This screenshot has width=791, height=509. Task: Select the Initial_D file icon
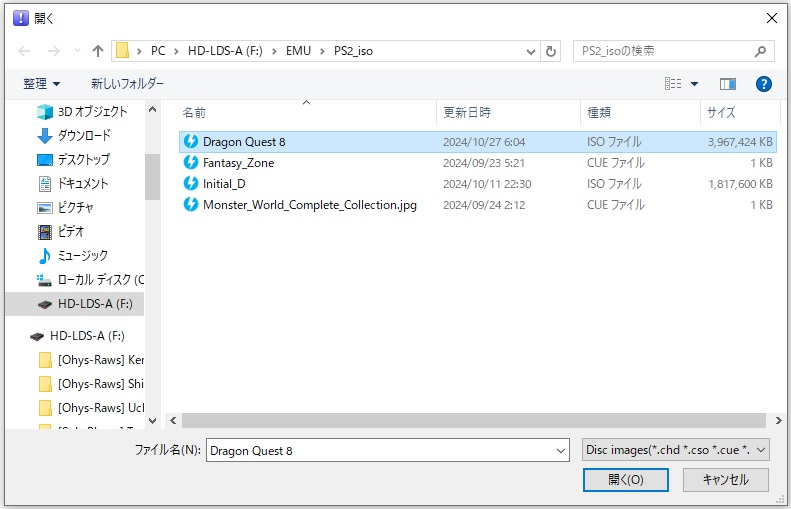coord(191,184)
